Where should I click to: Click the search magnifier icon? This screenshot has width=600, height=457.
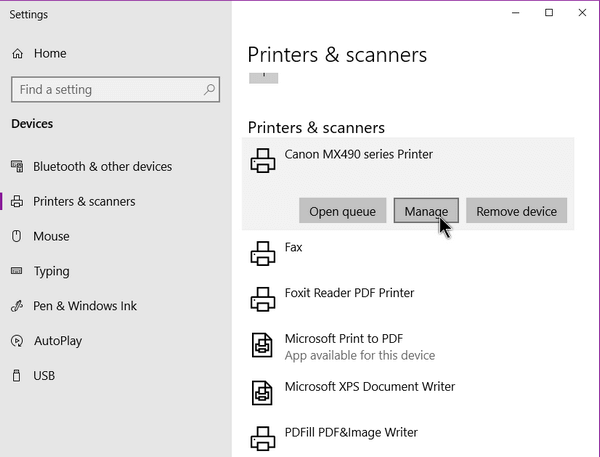[209, 90]
